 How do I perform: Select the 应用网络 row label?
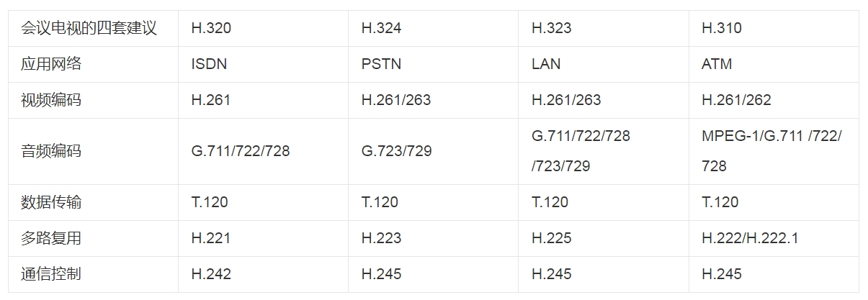pyautogui.click(x=51, y=64)
